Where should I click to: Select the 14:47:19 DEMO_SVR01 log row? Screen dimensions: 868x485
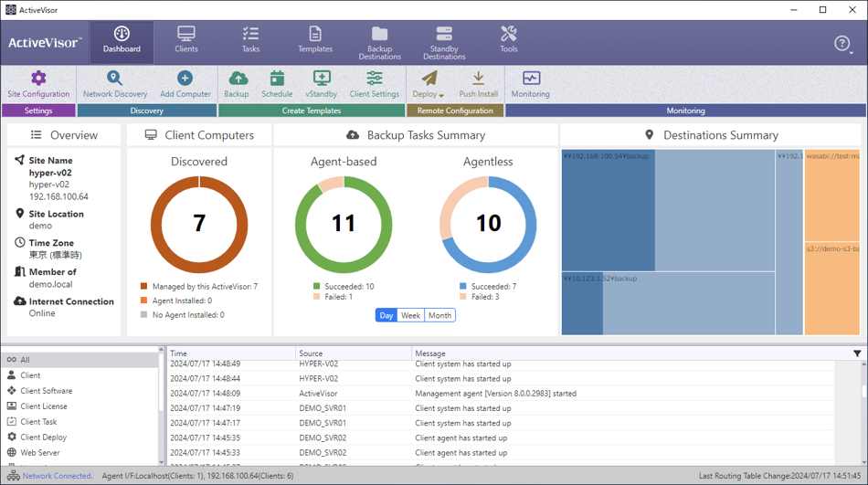click(501, 408)
